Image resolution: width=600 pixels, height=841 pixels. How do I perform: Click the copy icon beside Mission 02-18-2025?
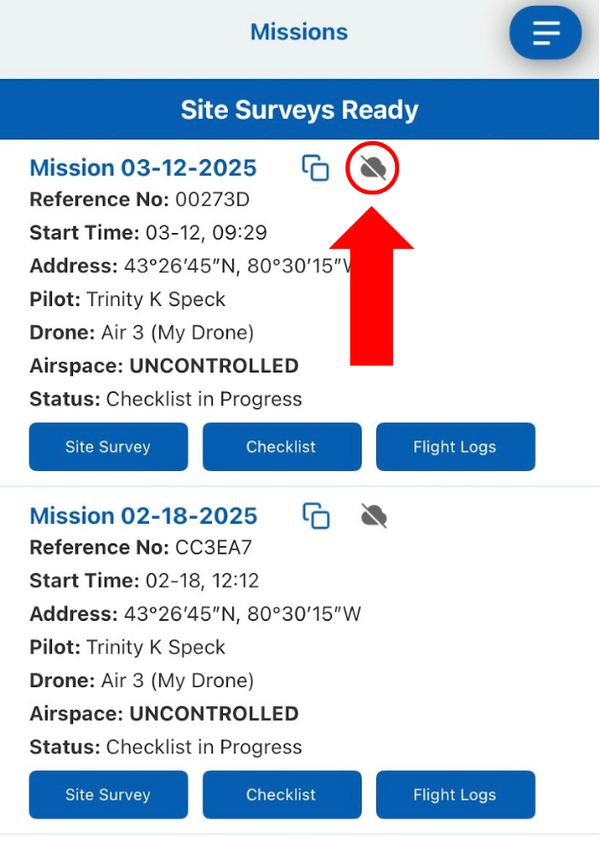click(x=316, y=516)
